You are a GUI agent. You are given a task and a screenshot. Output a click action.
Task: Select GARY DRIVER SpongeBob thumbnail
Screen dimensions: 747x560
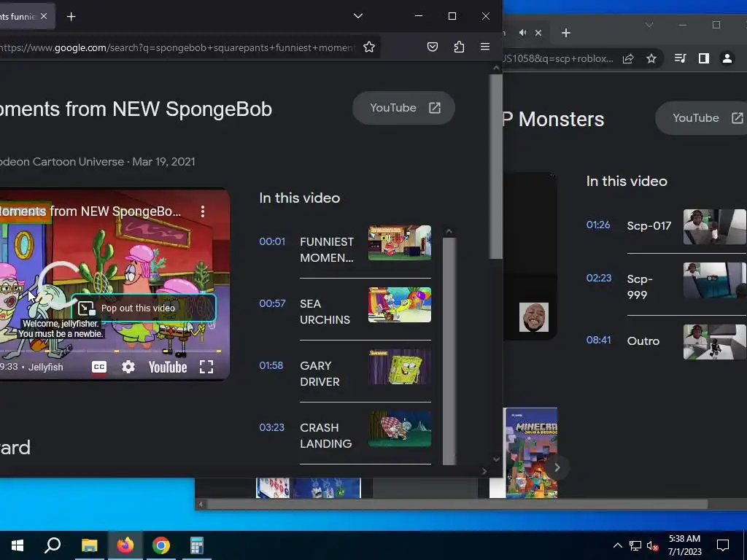point(400,367)
